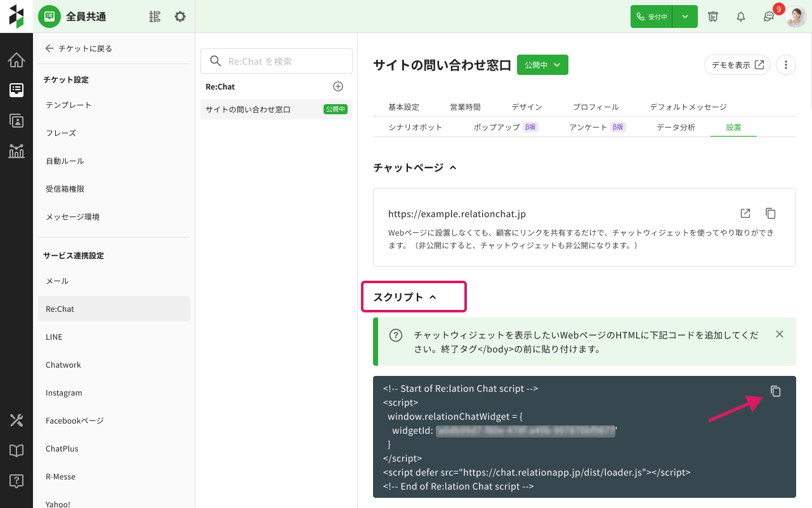812x508 pixels.
Task: Open the notification bell icon
Action: (x=741, y=17)
